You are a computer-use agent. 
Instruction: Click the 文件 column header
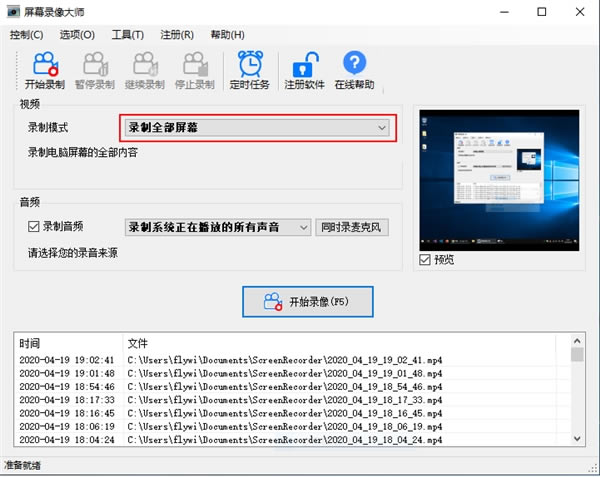(x=339, y=344)
